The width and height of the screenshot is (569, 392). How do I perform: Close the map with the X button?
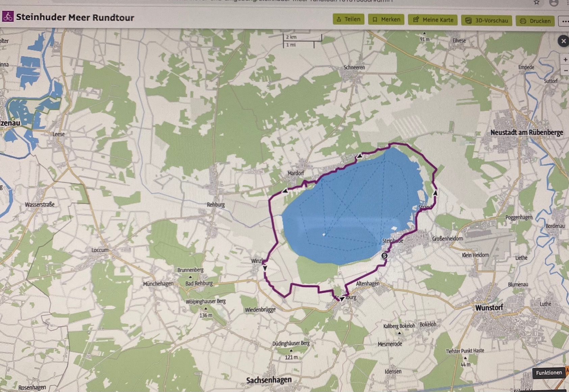563,41
